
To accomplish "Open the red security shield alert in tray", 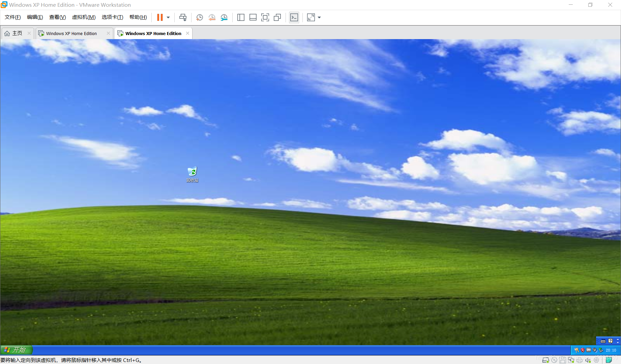I will point(583,350).
